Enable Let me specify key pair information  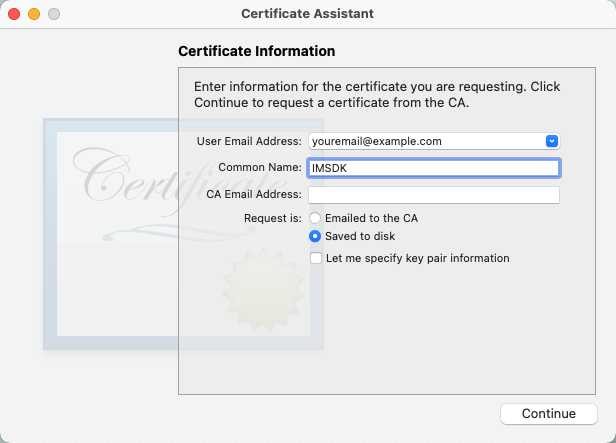316,258
